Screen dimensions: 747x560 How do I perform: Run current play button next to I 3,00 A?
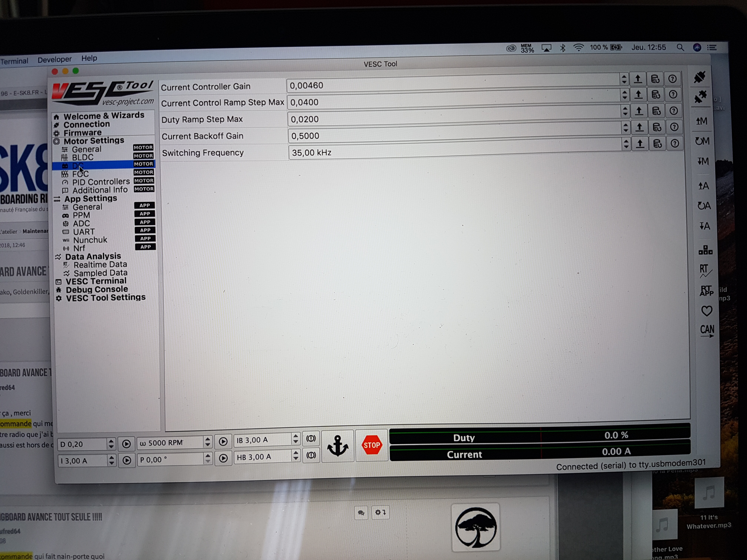pos(127,460)
